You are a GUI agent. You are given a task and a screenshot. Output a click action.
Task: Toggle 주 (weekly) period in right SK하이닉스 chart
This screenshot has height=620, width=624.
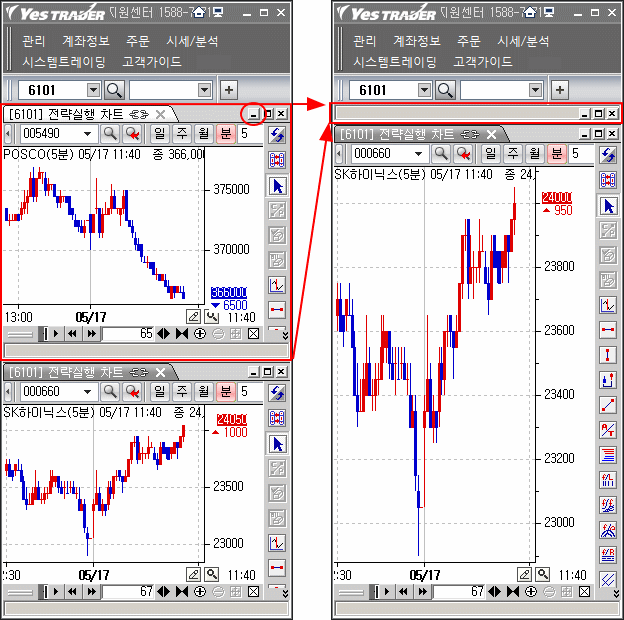click(514, 153)
